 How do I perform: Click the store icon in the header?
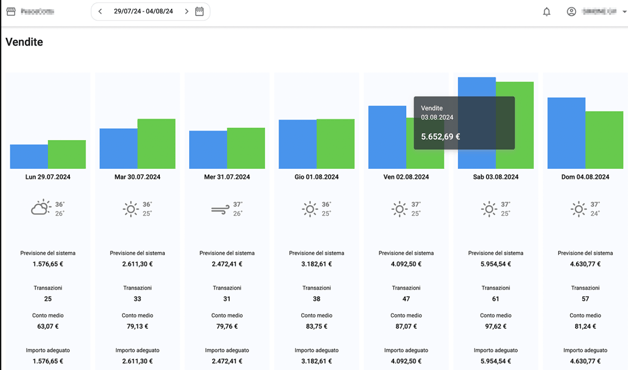point(11,12)
